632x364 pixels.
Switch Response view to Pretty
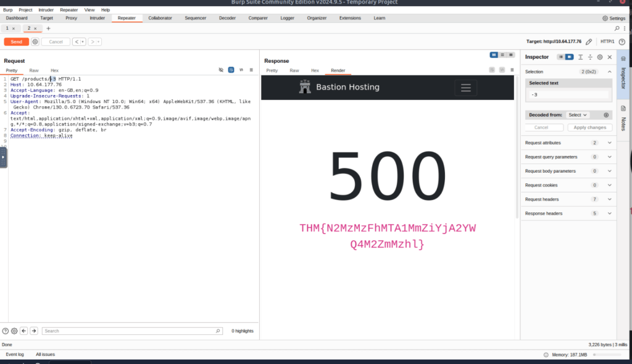click(272, 70)
